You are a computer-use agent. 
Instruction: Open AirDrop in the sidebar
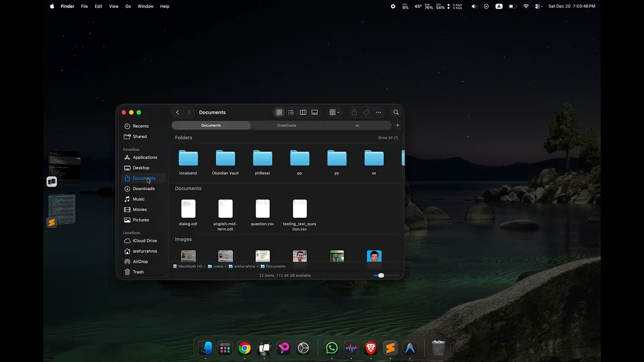[x=140, y=261]
